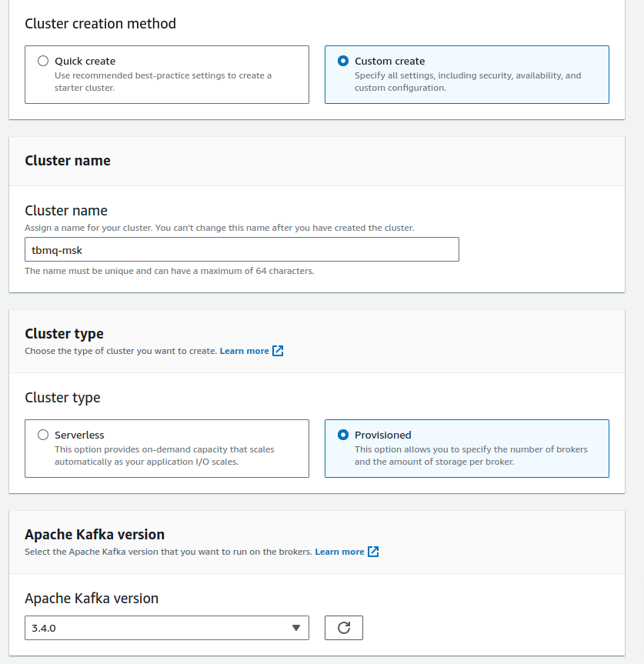Viewport: 644px width, 664px height.
Task: Click into the tbmq-msk cluster name field
Action: pyautogui.click(x=242, y=249)
